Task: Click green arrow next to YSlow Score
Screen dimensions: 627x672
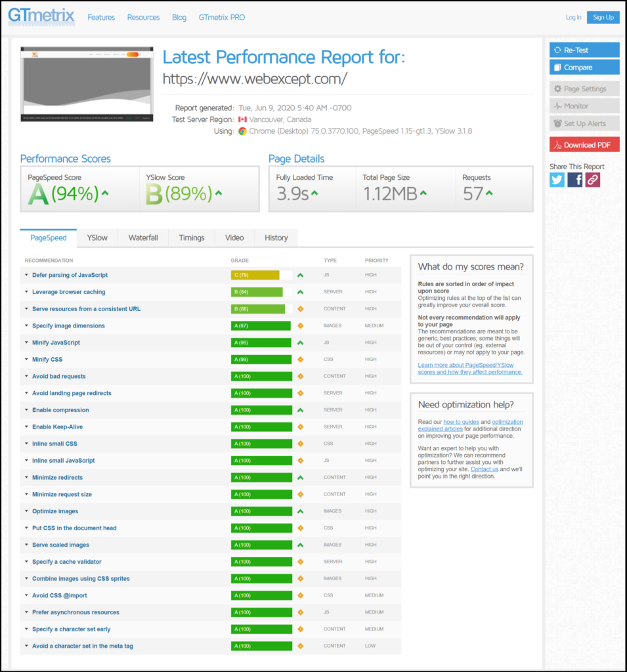Action: tap(219, 194)
